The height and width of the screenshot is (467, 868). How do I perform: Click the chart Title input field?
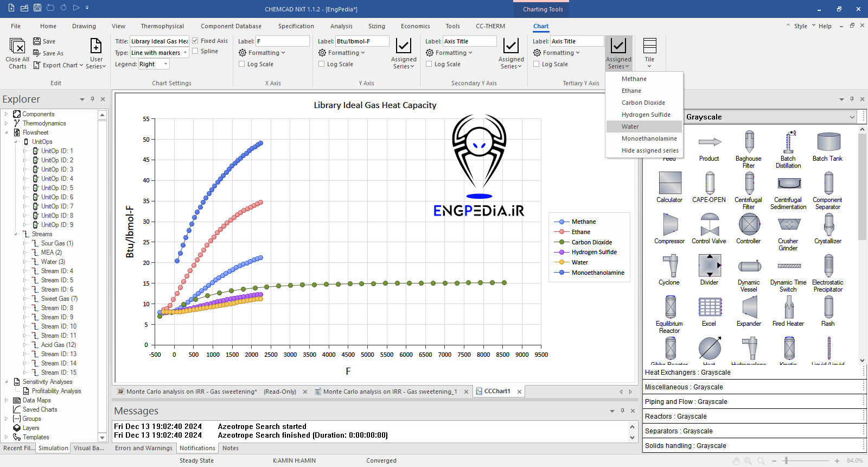159,41
